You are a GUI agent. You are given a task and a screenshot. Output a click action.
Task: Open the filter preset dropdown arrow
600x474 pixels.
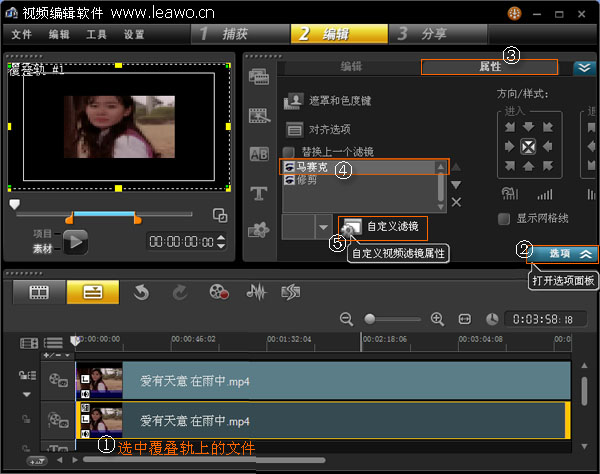pyautogui.click(x=323, y=228)
